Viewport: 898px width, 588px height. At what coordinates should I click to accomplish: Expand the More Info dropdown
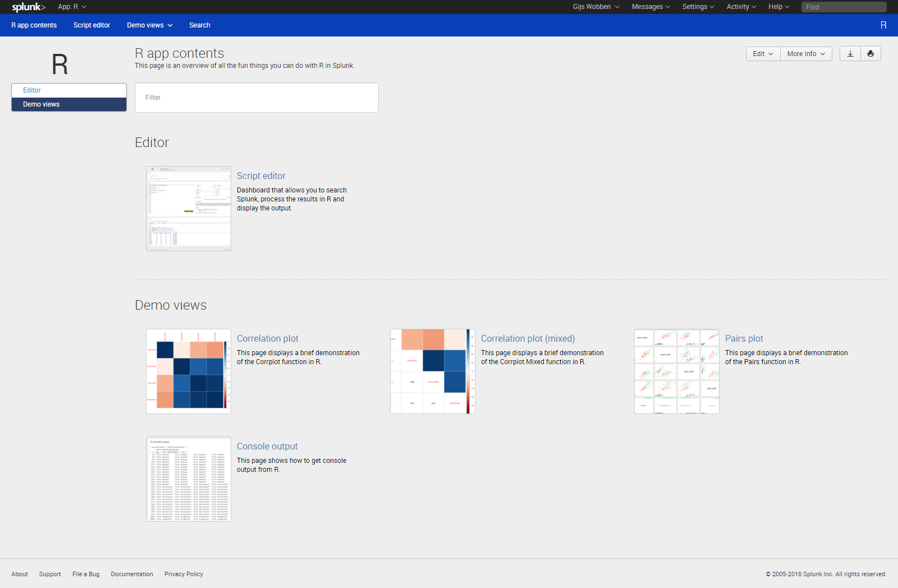pyautogui.click(x=806, y=54)
